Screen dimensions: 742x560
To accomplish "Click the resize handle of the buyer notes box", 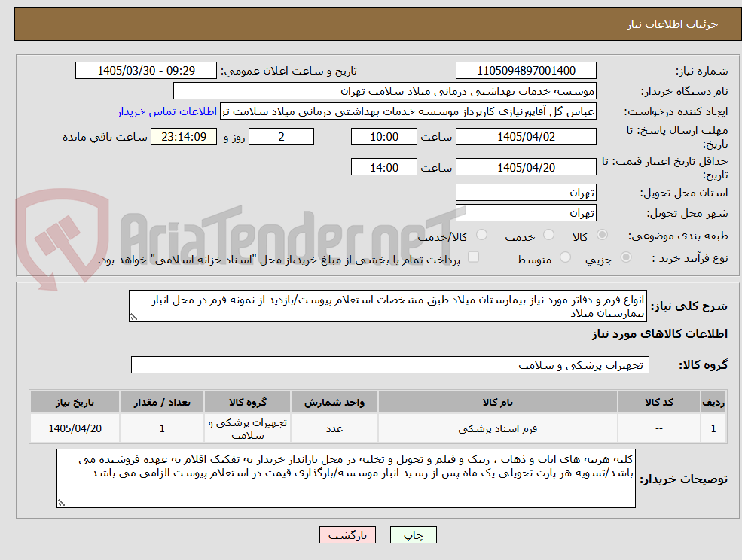I will (61, 504).
